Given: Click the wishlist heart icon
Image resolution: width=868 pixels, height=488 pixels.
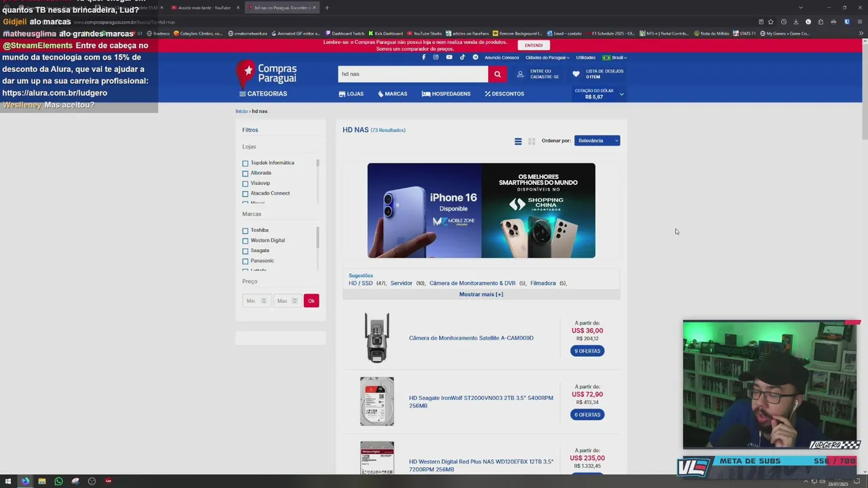Looking at the screenshot, I should pyautogui.click(x=576, y=74).
